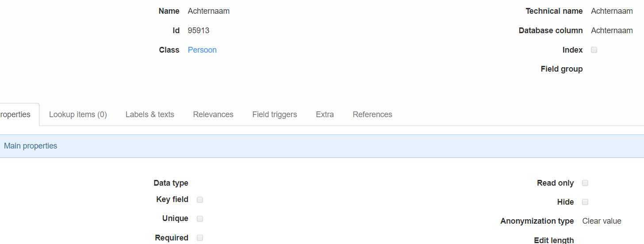This screenshot has width=644, height=244.
Task: Click the Technical name value Achternaam
Action: (x=612, y=11)
